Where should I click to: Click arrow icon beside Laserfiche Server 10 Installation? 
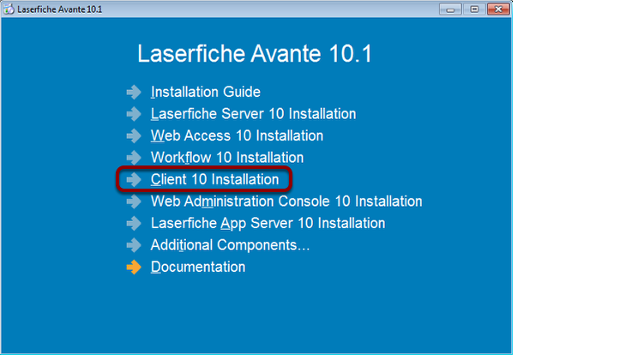(x=134, y=114)
